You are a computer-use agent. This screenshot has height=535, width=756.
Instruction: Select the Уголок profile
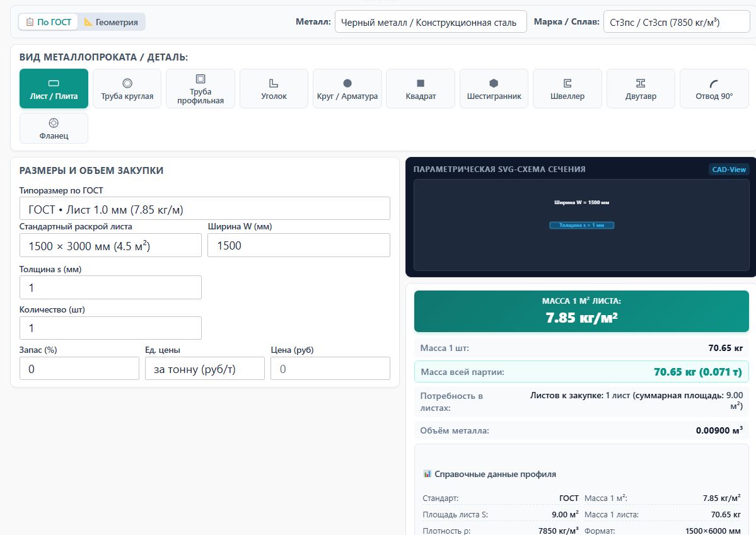[x=274, y=89]
